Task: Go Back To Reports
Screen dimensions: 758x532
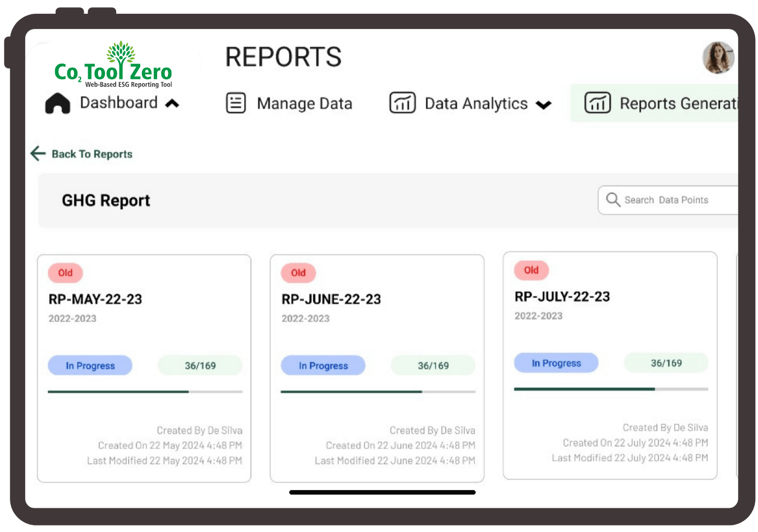Action: click(x=81, y=154)
